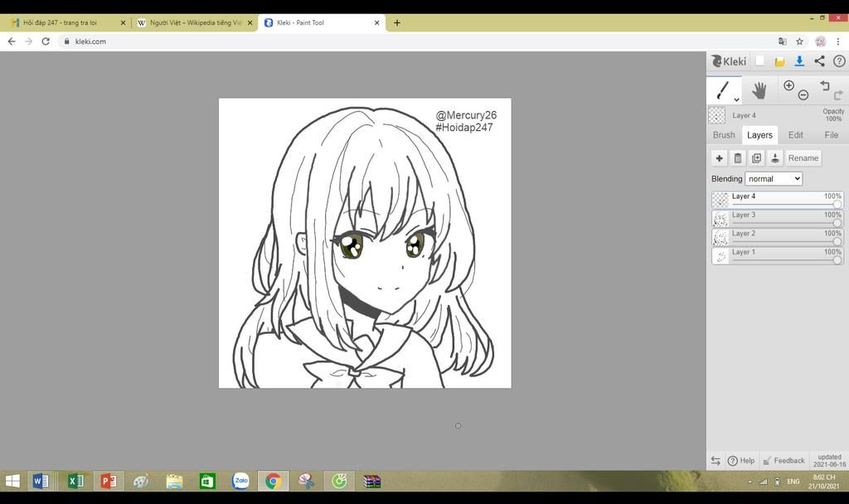The height and width of the screenshot is (504, 849).
Task: Open an image file via folder icon
Action: point(779,61)
